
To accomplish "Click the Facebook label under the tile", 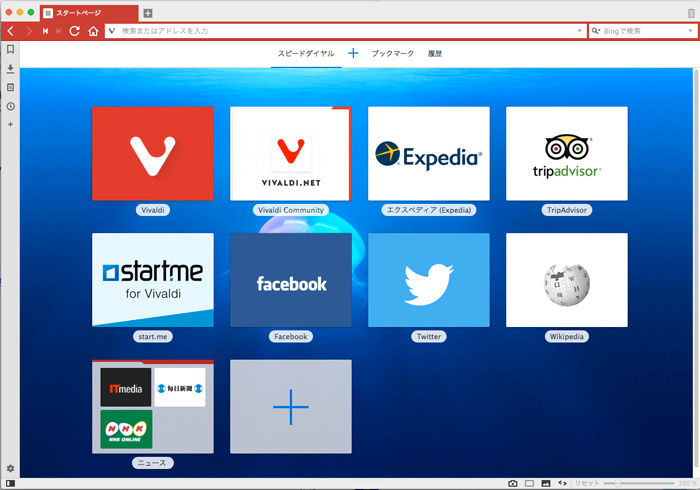I will pos(291,336).
